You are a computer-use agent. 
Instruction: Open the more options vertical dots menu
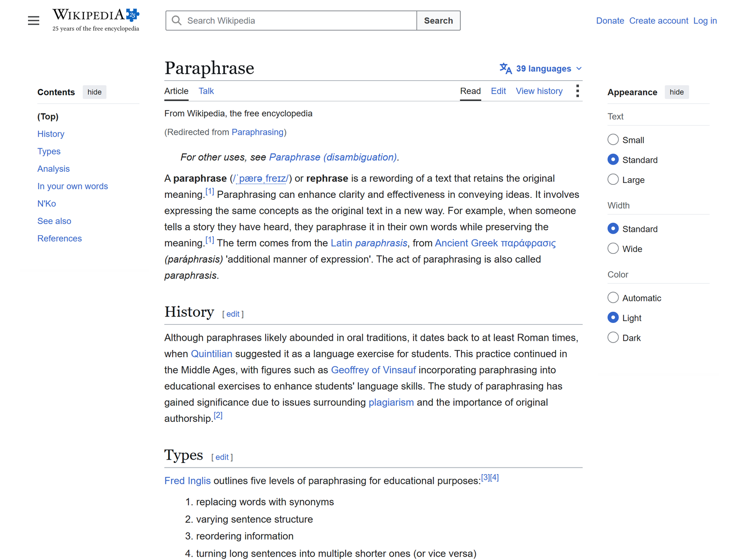[578, 91]
